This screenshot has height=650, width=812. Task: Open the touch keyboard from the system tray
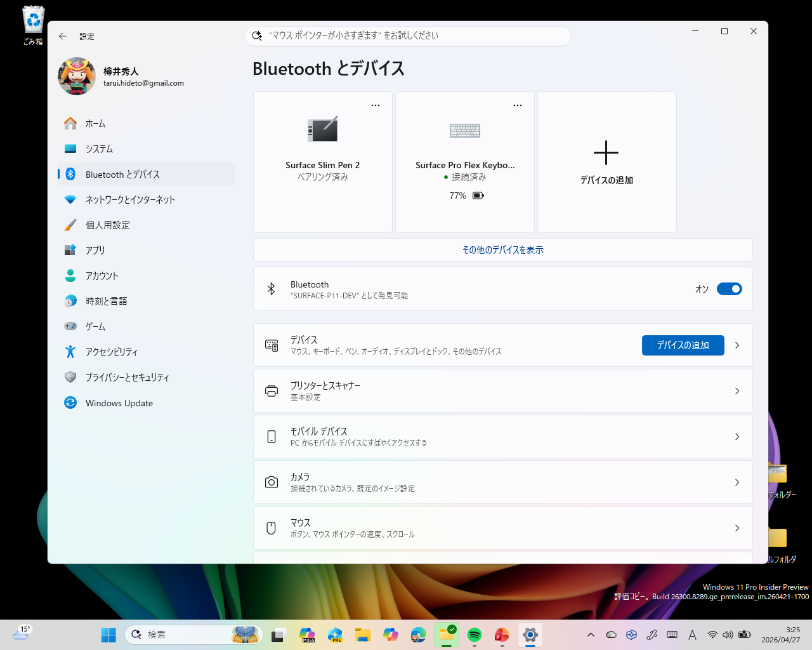[672, 634]
